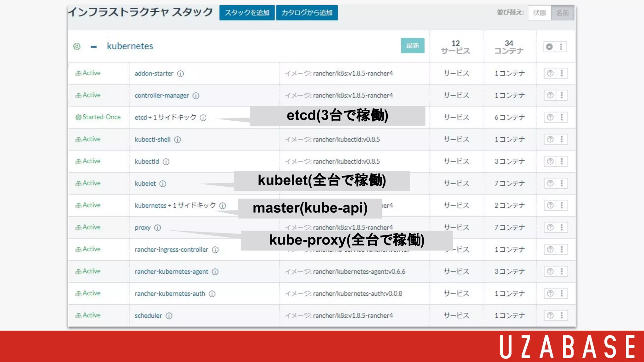Image resolution: width=644 pixels, height=362 pixels.
Task: Open the rancher-ingress-controller service link
Action: (x=171, y=249)
